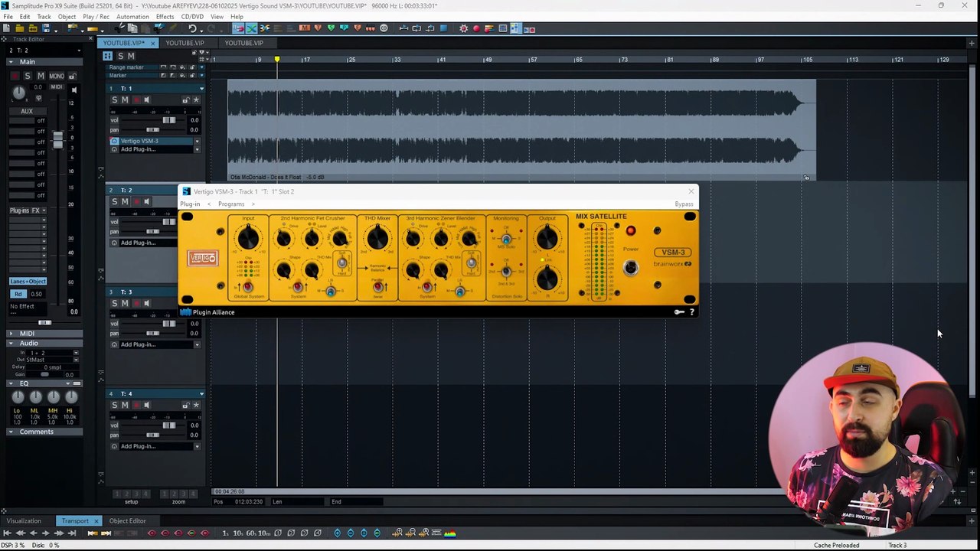Open Add Plug-in dropdown on track 1

click(x=197, y=149)
